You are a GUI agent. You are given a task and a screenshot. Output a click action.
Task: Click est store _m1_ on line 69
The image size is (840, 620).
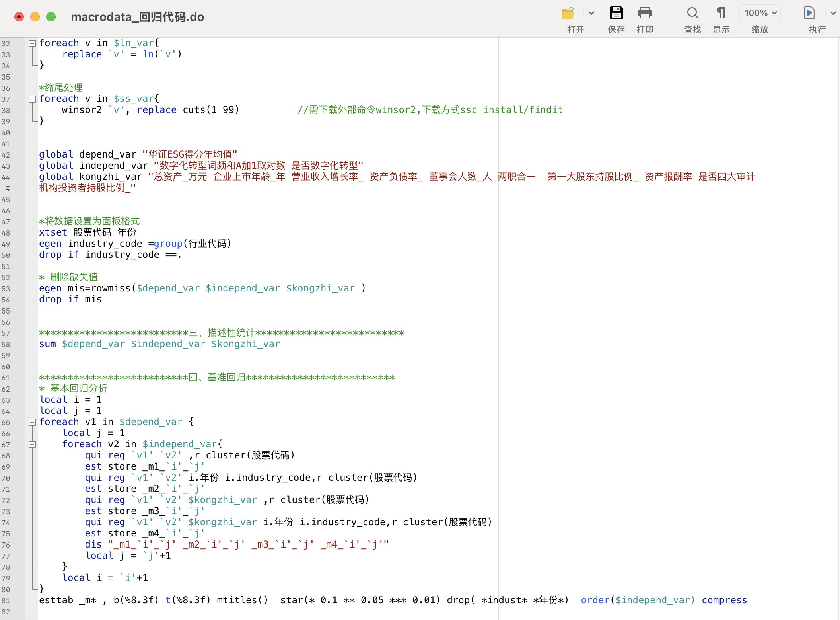[145, 466]
